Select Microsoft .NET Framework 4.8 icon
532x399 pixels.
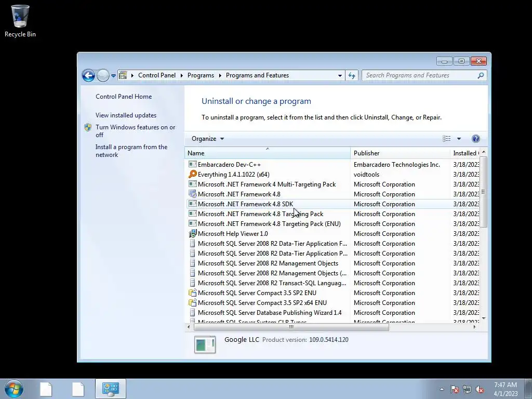[192, 194]
